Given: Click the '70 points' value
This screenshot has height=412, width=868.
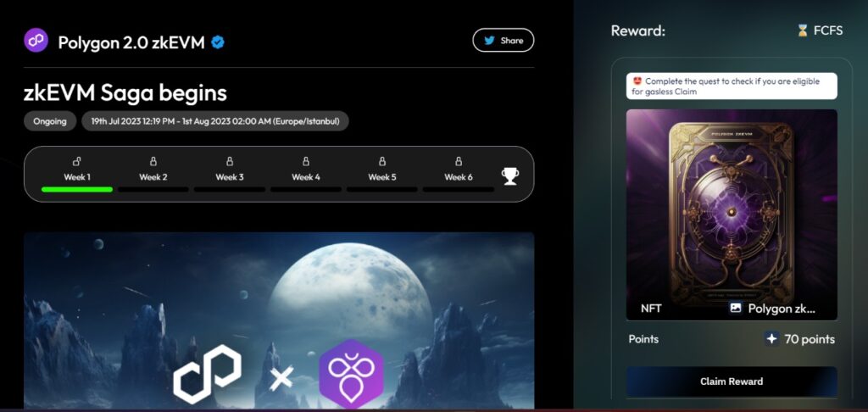Looking at the screenshot, I should pyautogui.click(x=810, y=339).
